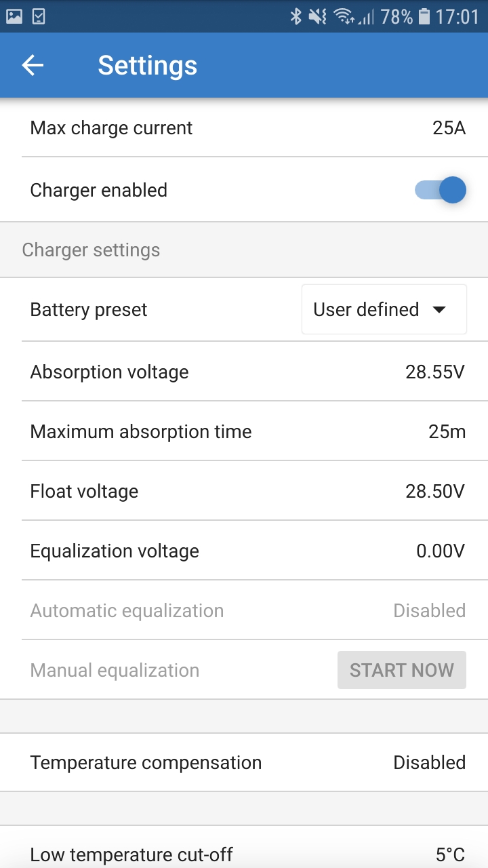The image size is (488, 868).
Task: Tap the Low temperature cut-off row
Action: click(x=244, y=853)
